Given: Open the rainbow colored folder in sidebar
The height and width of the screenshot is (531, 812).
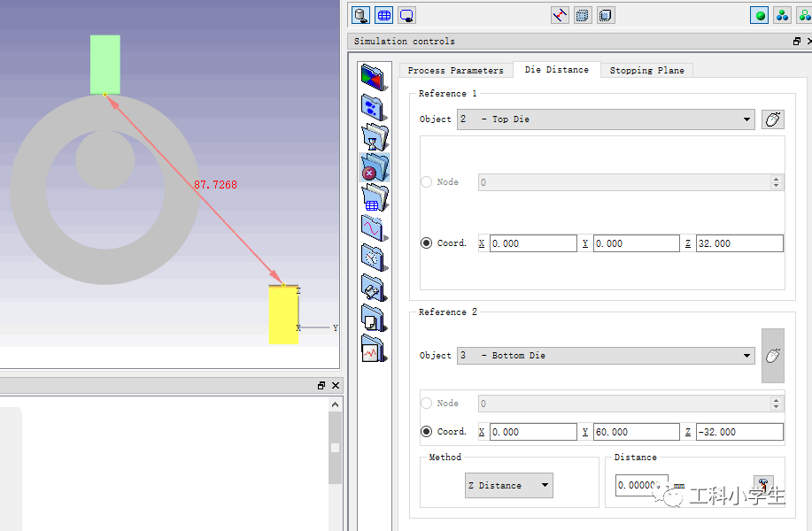Looking at the screenshot, I should (x=374, y=77).
